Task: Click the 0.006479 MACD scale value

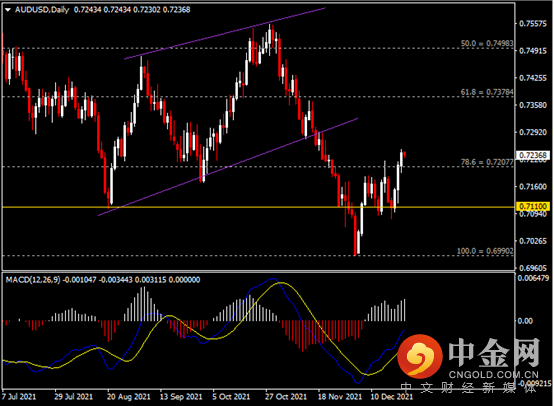Action: (x=534, y=278)
